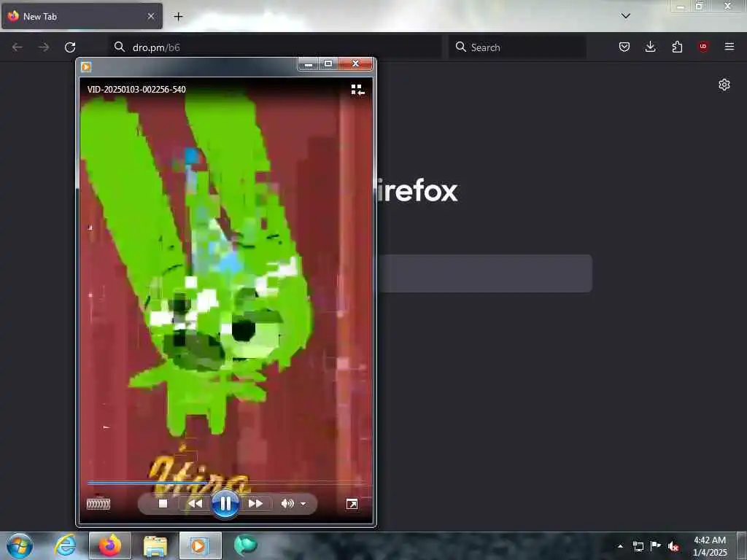Launch Internet Explorer from the taskbar
The height and width of the screenshot is (560, 747).
click(65, 545)
